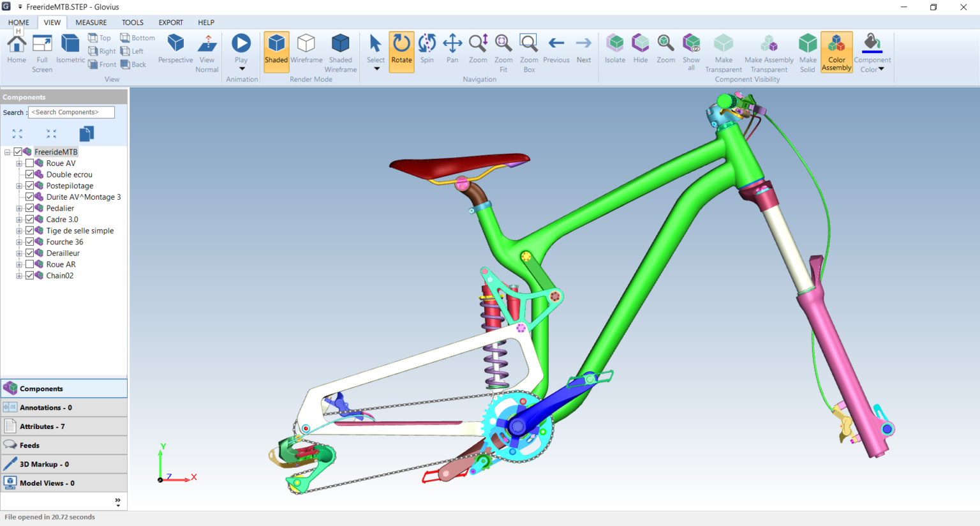Viewport: 980px width, 526px height.
Task: Open the MEASURE ribbon tab
Action: pos(91,22)
